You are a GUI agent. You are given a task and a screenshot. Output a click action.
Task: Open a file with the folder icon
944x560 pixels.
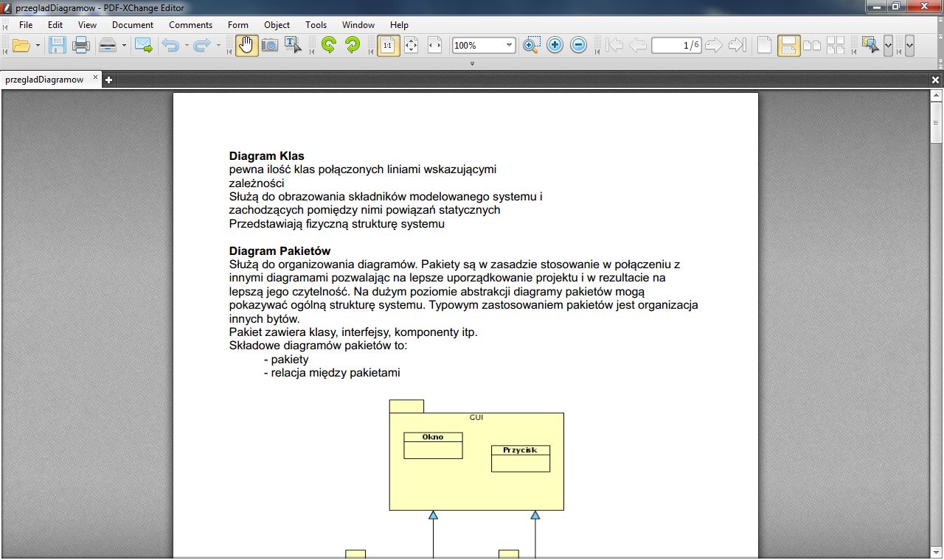tap(21, 46)
